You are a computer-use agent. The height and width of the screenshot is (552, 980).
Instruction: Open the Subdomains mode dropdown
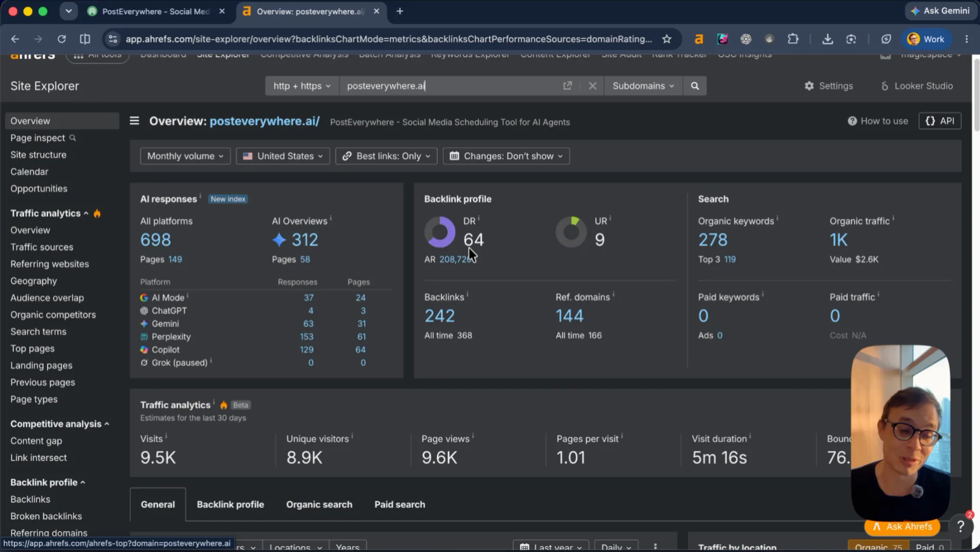(643, 86)
